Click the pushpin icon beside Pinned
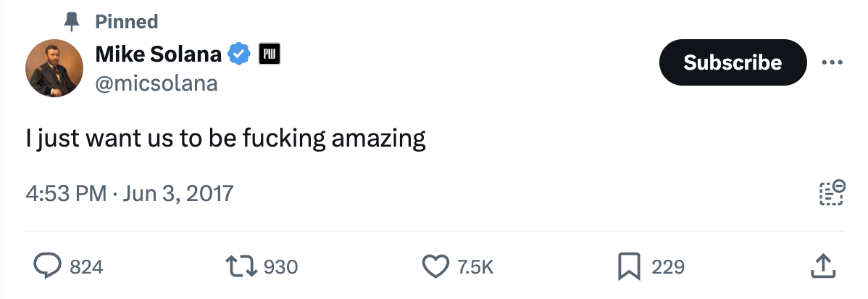The width and height of the screenshot is (868, 299). [72, 22]
